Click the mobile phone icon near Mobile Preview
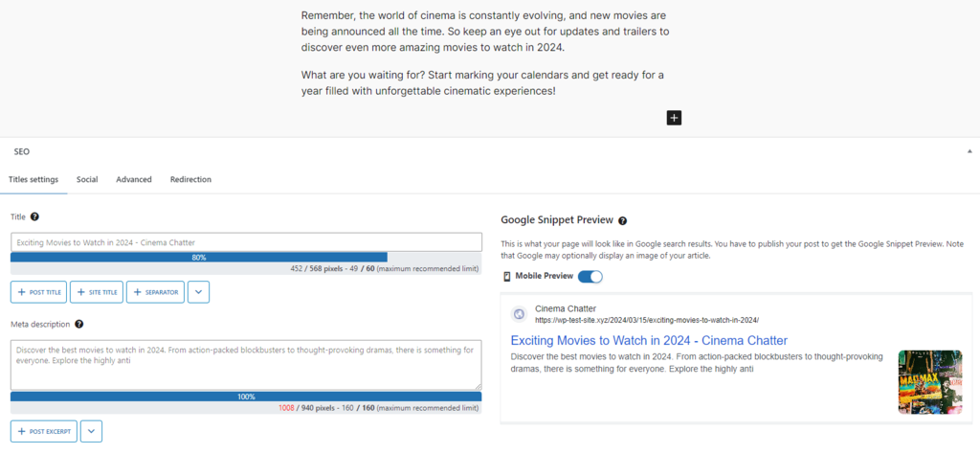The width and height of the screenshot is (980, 454). 507,277
